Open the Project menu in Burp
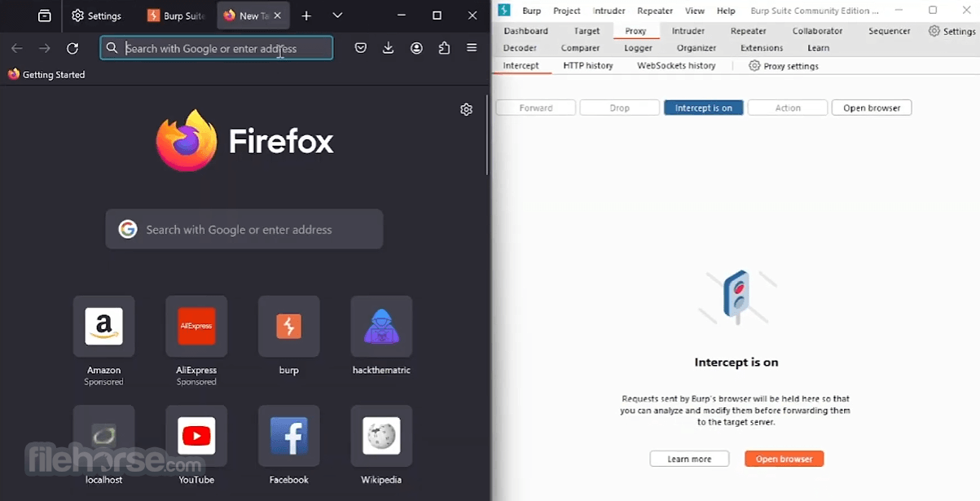 tap(566, 11)
